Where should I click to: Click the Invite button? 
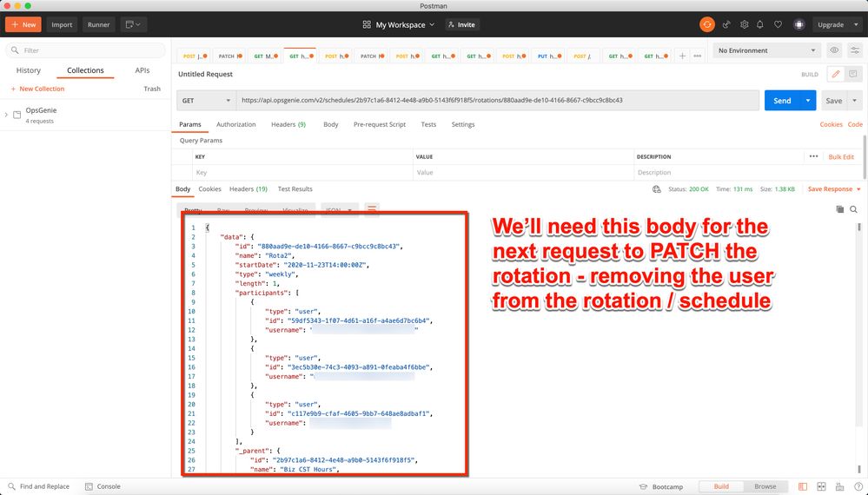click(x=461, y=24)
